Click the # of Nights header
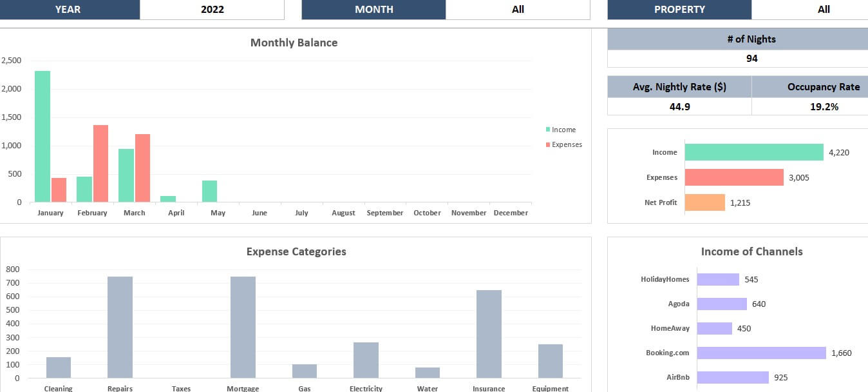Viewport: 868px width, 392px height. point(738,39)
